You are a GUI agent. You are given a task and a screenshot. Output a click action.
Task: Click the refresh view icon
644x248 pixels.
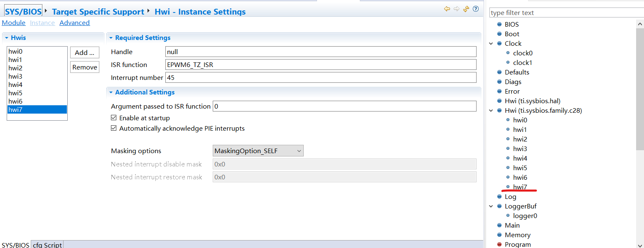[466, 9]
